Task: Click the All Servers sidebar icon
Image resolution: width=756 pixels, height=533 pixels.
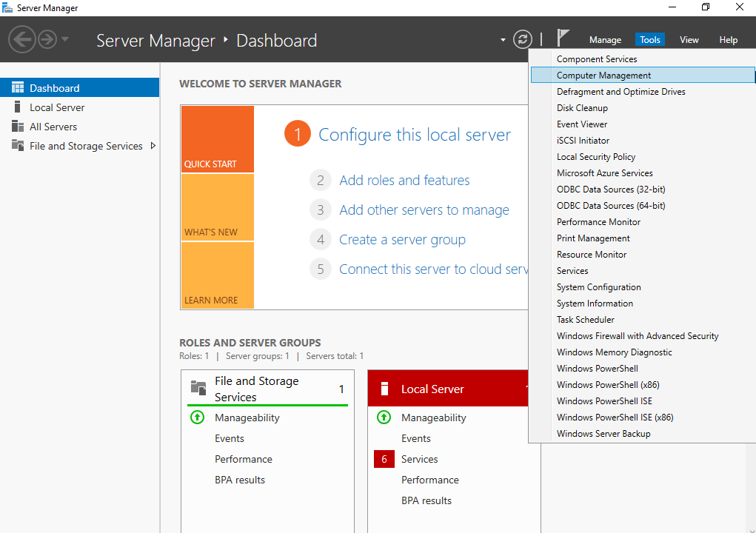Action: 18,127
